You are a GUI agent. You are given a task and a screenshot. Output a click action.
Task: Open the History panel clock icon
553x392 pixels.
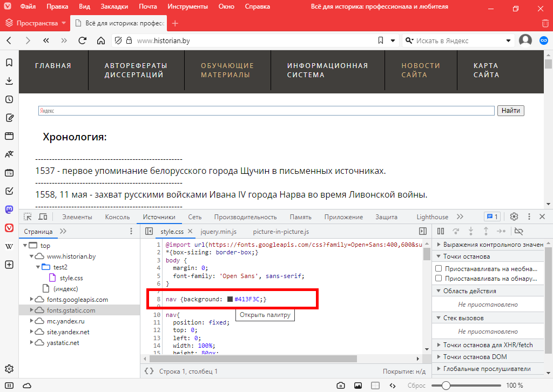(9, 99)
